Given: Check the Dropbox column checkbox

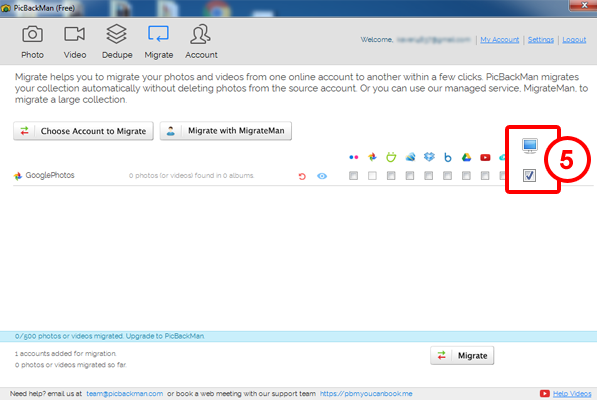Looking at the screenshot, I should point(429,175).
